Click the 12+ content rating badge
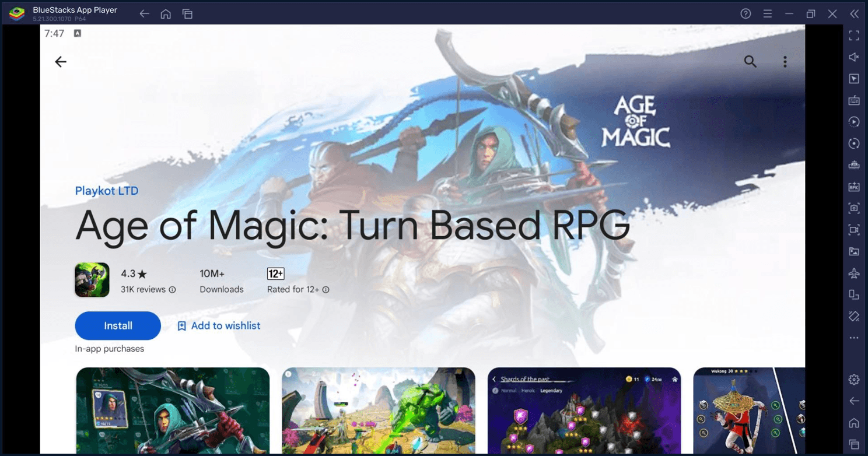Screen dimensions: 868x456 coord(275,273)
